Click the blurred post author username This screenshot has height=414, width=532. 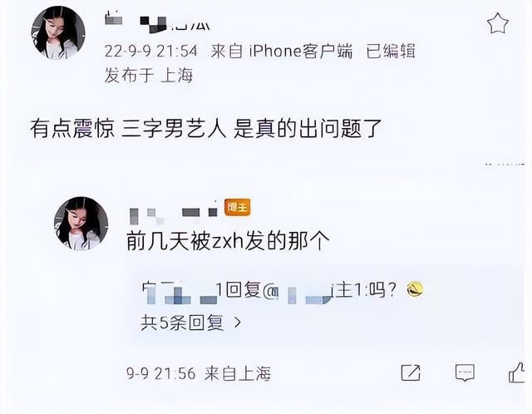coord(158,22)
